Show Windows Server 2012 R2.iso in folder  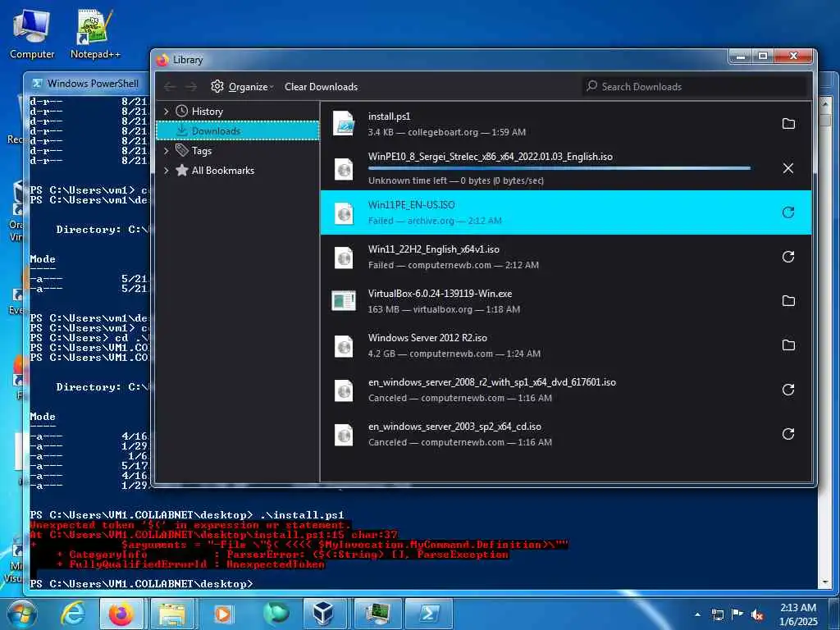pos(788,345)
